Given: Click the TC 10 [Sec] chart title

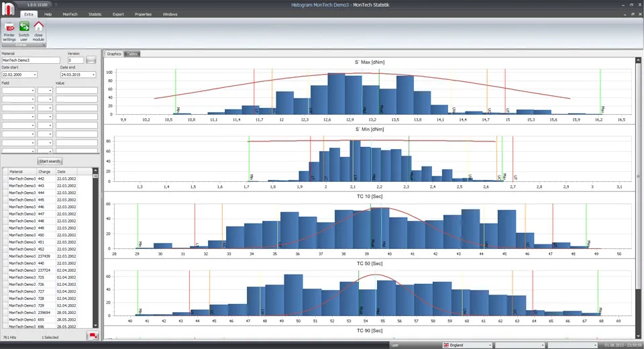Looking at the screenshot, I should click(370, 197).
